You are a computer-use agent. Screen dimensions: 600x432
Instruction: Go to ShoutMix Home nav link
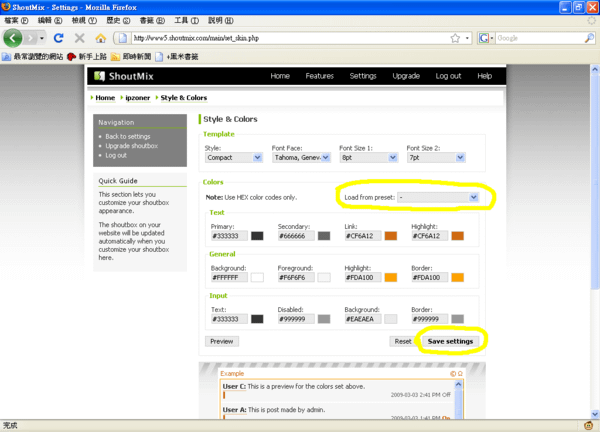[x=280, y=76]
